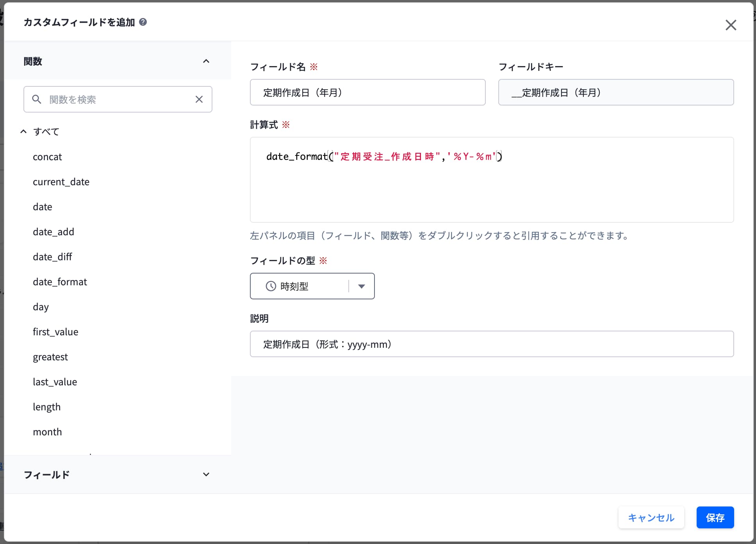The height and width of the screenshot is (544, 756).
Task: Click the フィールド名 input
Action: click(x=367, y=92)
